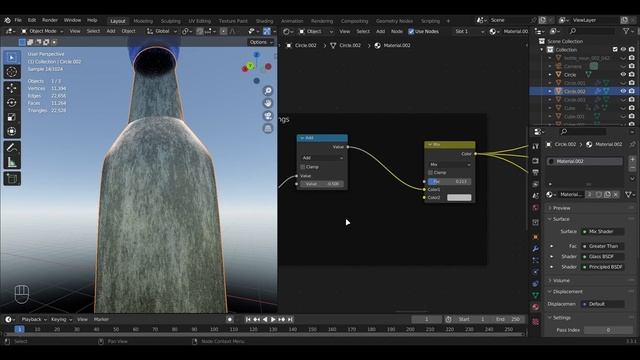This screenshot has width=640, height=360.
Task: Hide Circle object with its eye icon
Action: (x=623, y=75)
